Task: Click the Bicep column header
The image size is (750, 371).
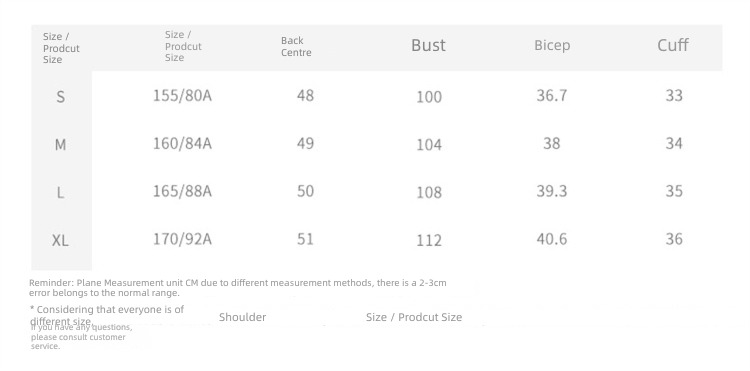Action: pos(552,46)
